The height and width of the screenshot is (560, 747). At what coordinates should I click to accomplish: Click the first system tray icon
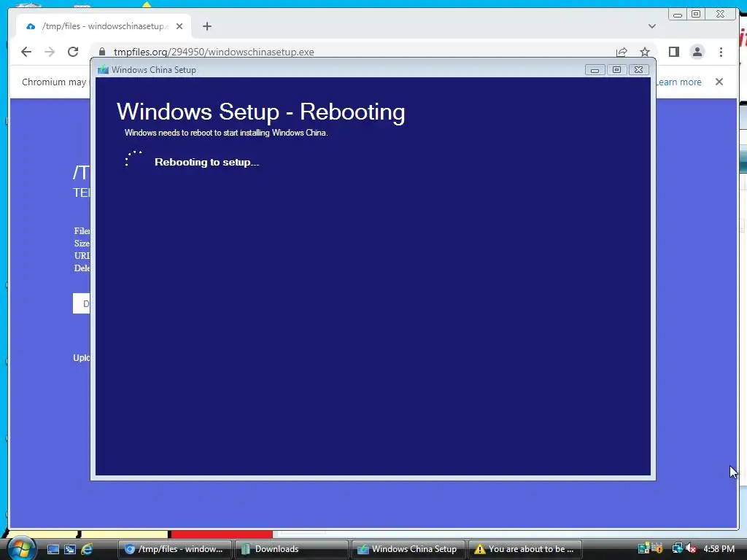pos(643,548)
